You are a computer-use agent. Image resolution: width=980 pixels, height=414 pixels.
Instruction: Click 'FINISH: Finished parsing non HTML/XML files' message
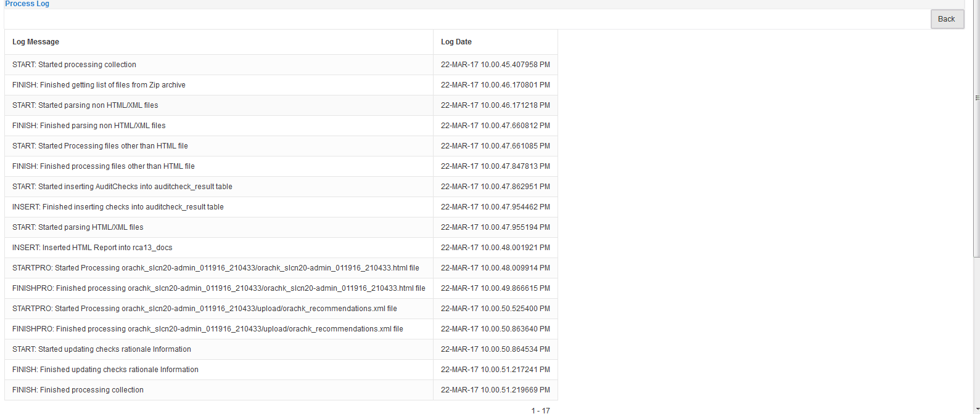pos(89,126)
